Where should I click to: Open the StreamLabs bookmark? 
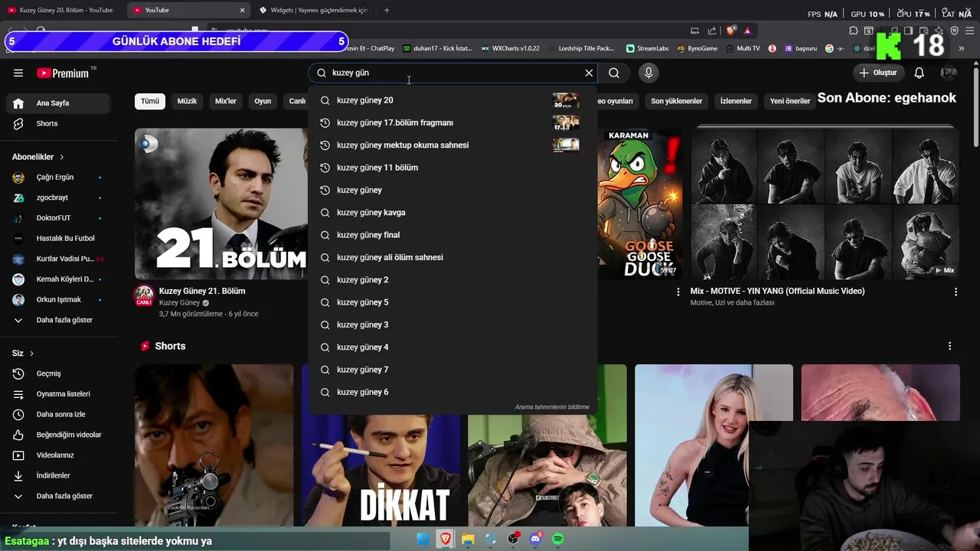[647, 48]
